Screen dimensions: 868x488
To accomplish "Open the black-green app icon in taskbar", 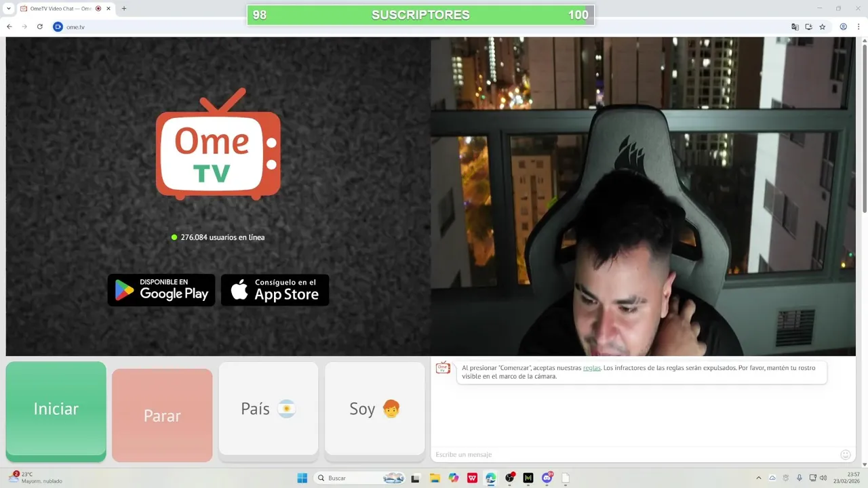I will click(528, 478).
